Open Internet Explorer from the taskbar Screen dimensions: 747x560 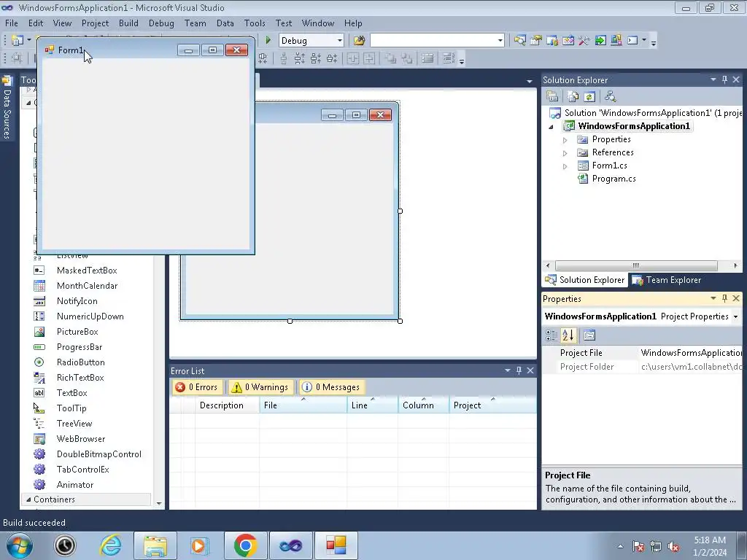(110, 545)
